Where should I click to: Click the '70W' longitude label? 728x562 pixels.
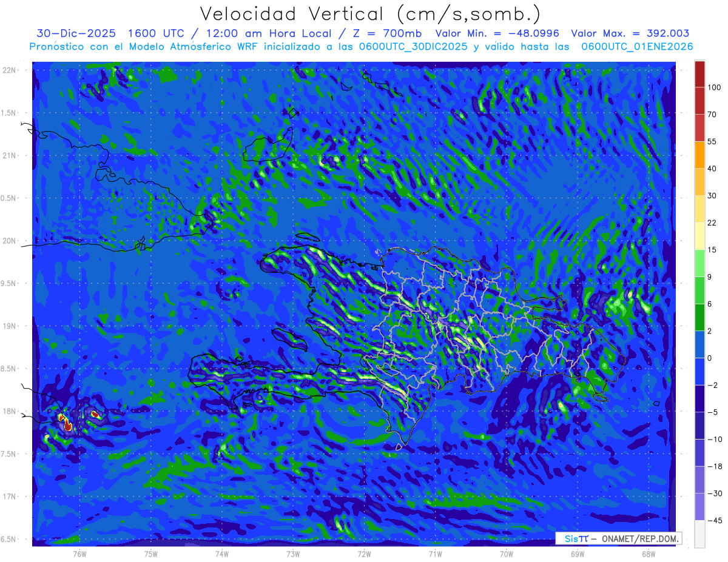pos(507,554)
